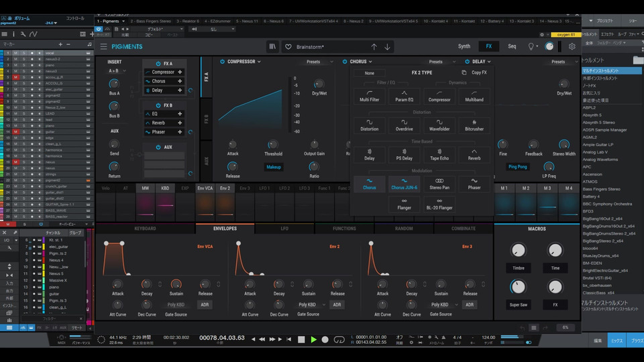Open Env 2 Poly KBD gate source dropdown

tap(311, 304)
